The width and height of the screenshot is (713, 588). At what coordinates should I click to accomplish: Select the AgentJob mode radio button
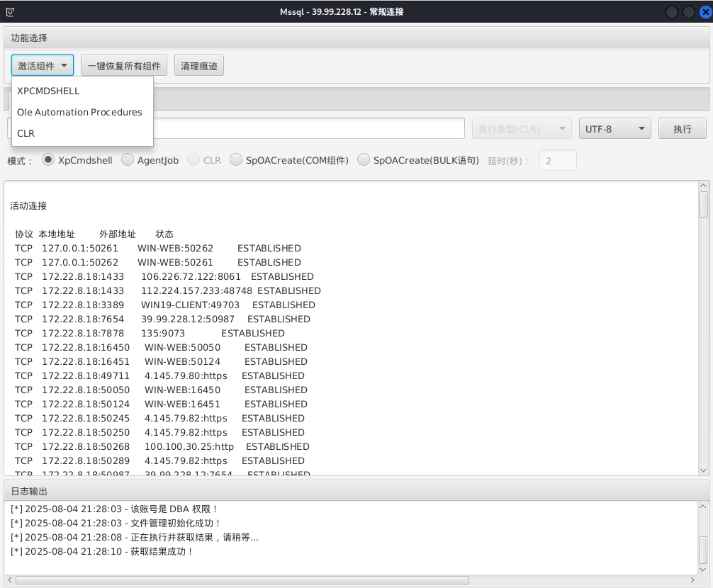pyautogui.click(x=128, y=160)
